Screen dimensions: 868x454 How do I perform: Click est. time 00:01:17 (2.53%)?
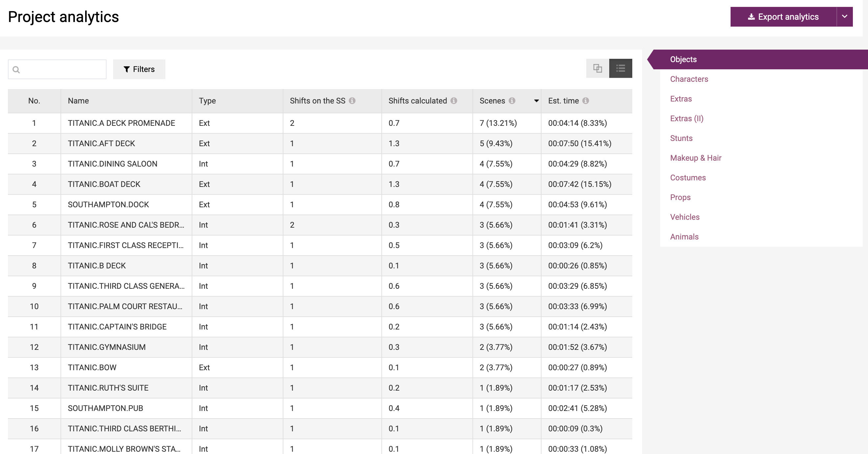click(x=578, y=388)
